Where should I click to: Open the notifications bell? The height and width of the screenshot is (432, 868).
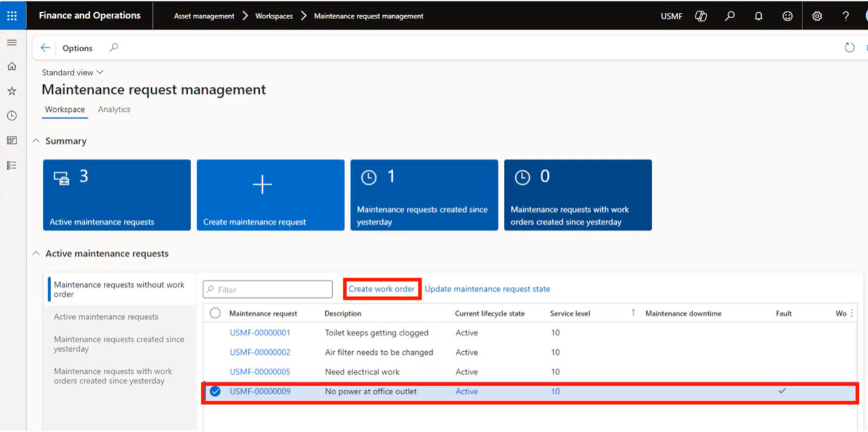coord(758,16)
